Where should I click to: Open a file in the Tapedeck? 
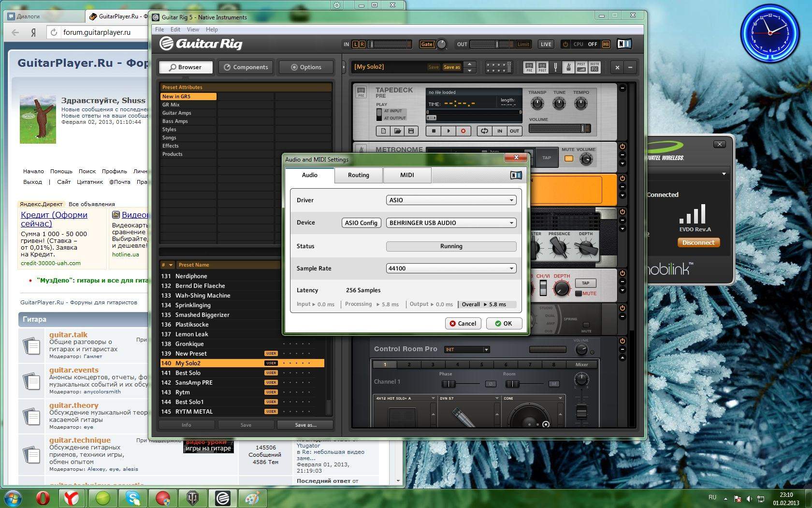click(397, 131)
